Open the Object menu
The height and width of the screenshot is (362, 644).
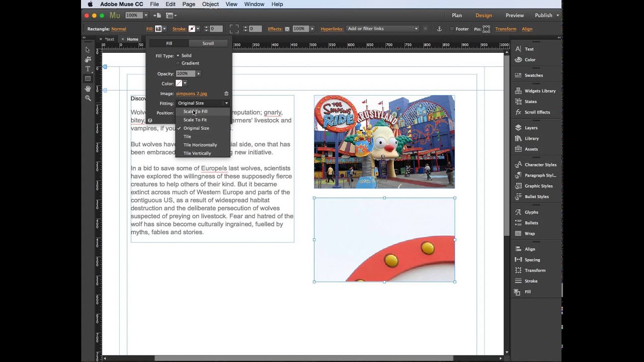pos(210,4)
